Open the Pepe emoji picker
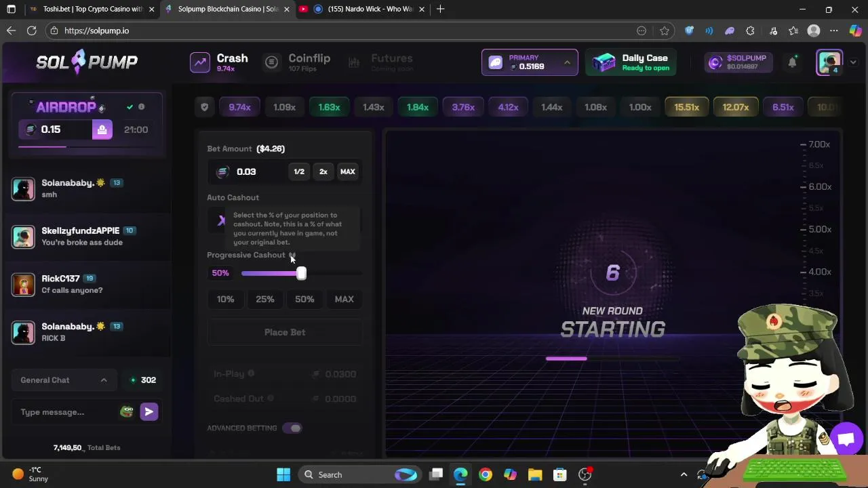868x488 pixels. (x=127, y=411)
